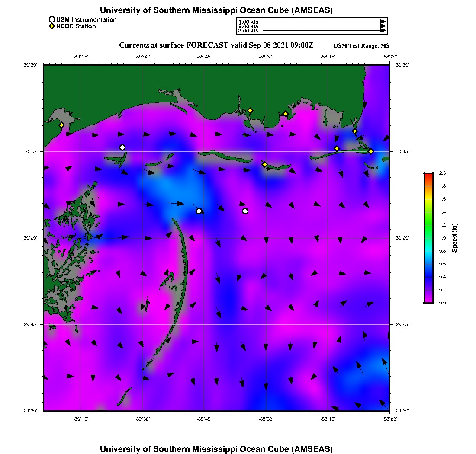Click the westernmost of the two central USM circles

[x=199, y=211]
